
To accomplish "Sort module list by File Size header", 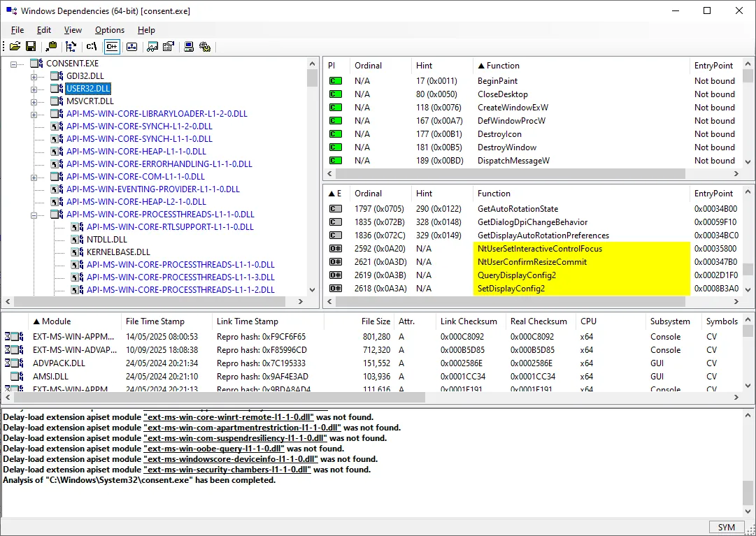I will 359,321.
